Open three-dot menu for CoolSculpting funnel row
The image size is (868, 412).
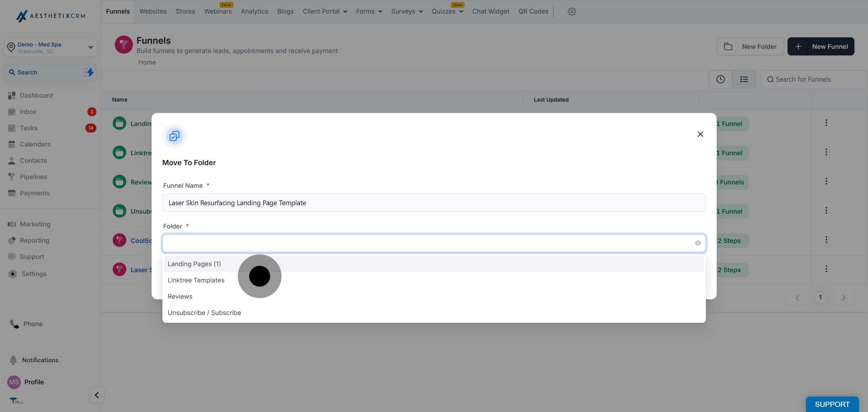pyautogui.click(x=826, y=240)
